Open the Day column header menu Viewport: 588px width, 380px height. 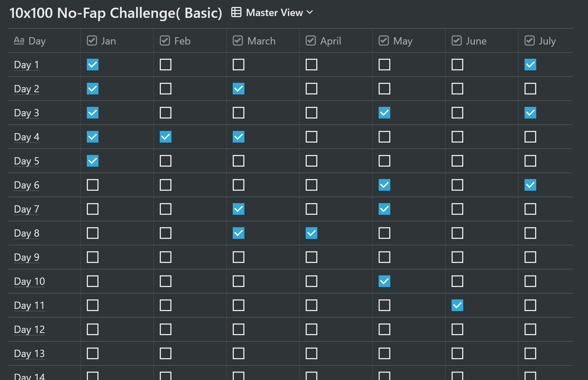[37, 41]
